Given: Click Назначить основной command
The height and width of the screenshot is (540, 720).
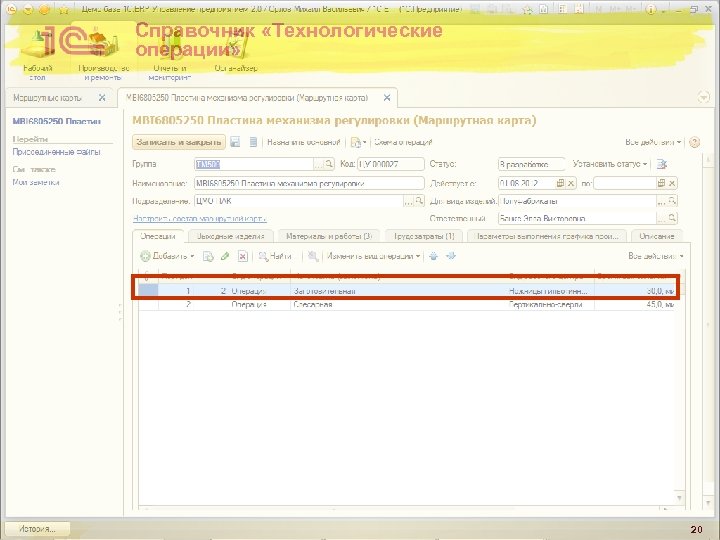Looking at the screenshot, I should coord(304,142).
